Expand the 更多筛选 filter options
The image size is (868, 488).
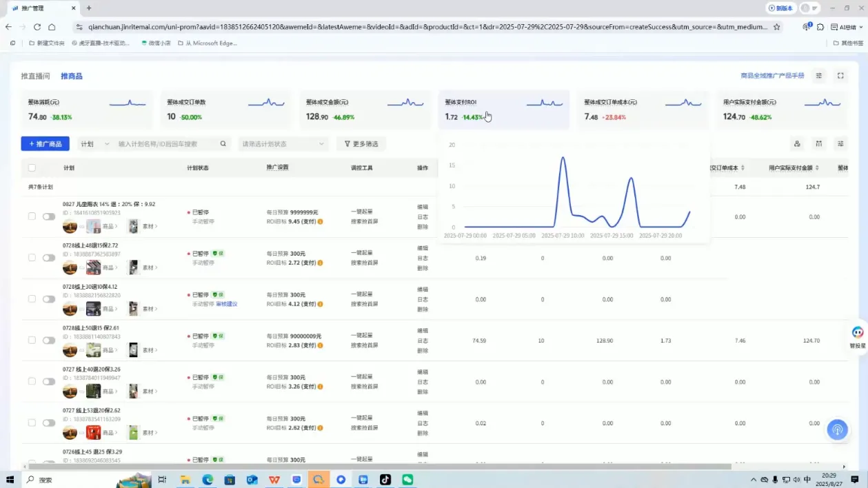click(x=361, y=144)
